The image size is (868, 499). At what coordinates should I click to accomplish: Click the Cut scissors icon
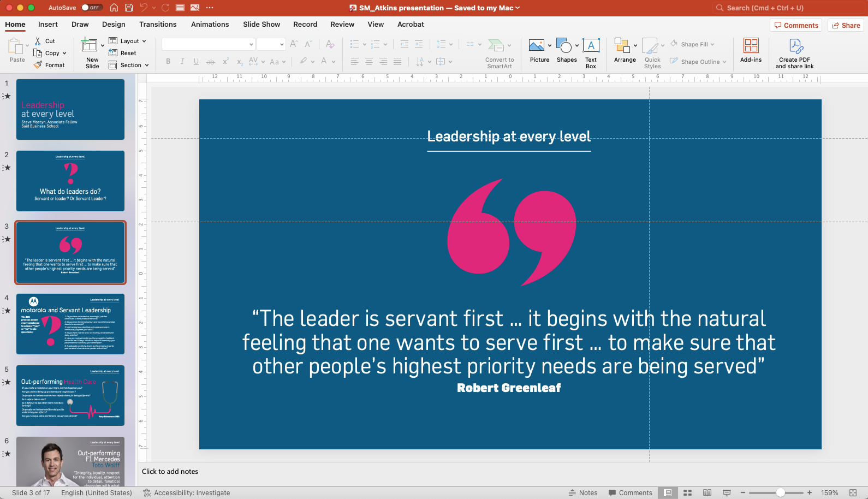pos(38,41)
